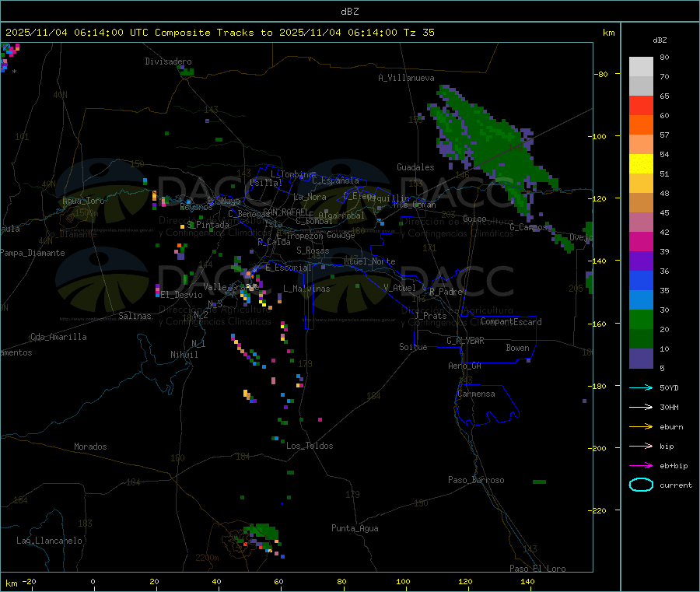
Task: Click the Paso_El_Loro place label
Action: pyautogui.click(x=538, y=569)
